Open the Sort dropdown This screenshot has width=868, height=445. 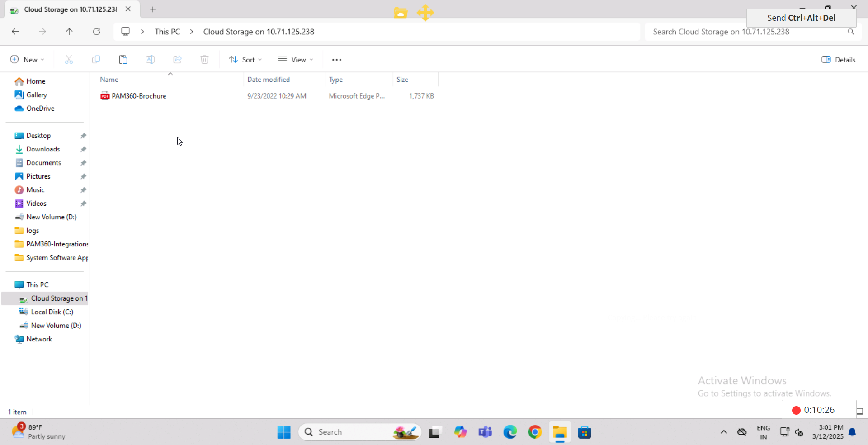(245, 59)
